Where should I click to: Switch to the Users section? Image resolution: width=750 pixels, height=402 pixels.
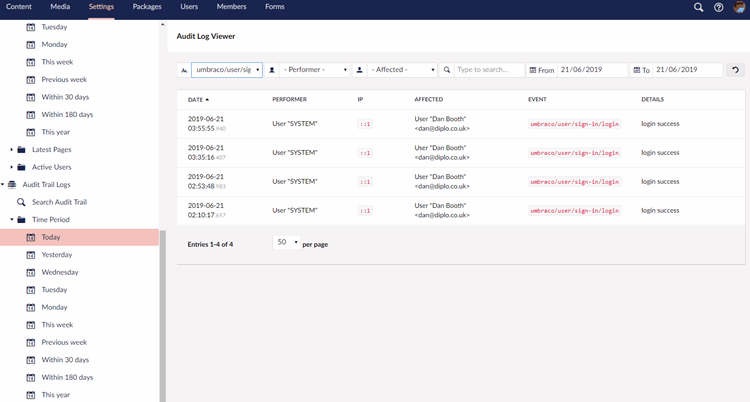click(x=189, y=7)
